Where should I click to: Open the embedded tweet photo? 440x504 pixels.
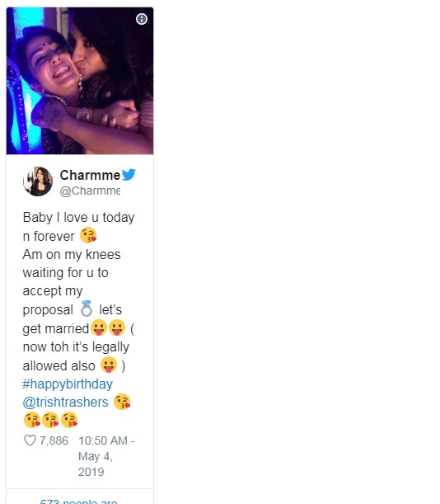[80, 81]
